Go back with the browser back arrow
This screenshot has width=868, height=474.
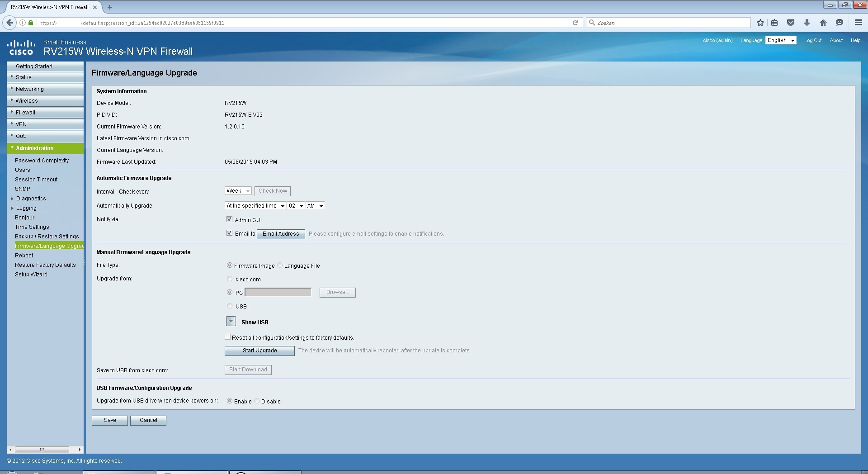(x=9, y=23)
